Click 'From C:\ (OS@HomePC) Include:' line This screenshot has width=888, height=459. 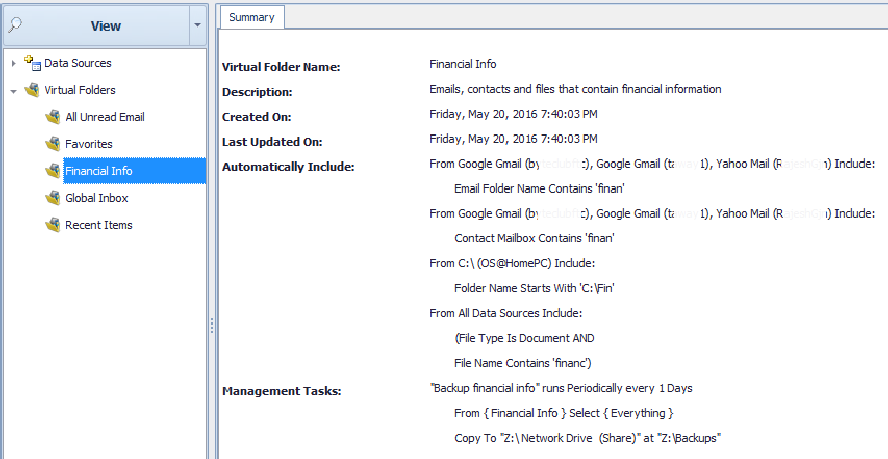coord(512,263)
